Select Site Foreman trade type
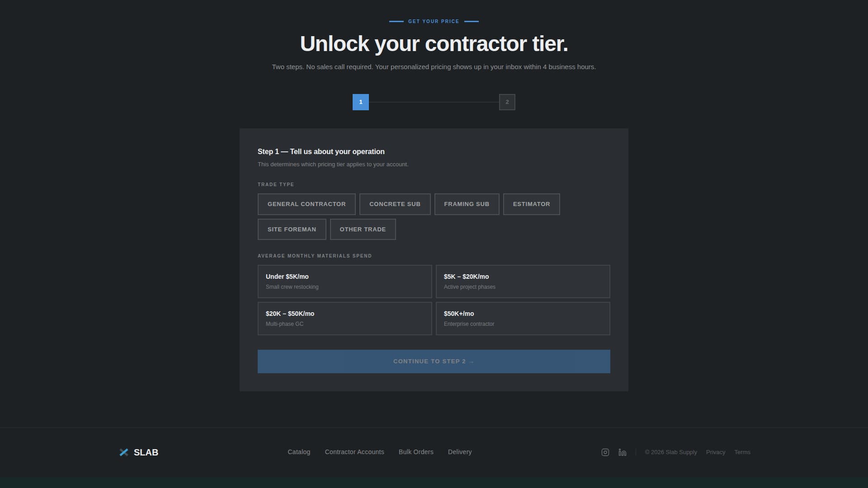This screenshot has width=868, height=488. click(x=292, y=229)
